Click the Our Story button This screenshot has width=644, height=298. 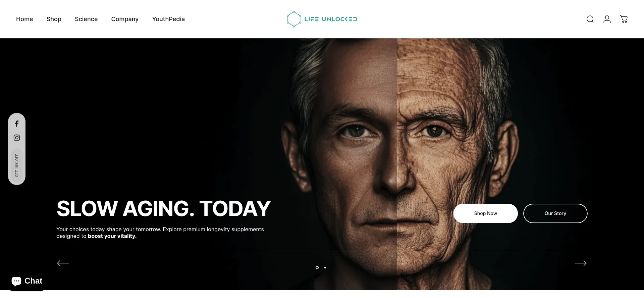(555, 213)
